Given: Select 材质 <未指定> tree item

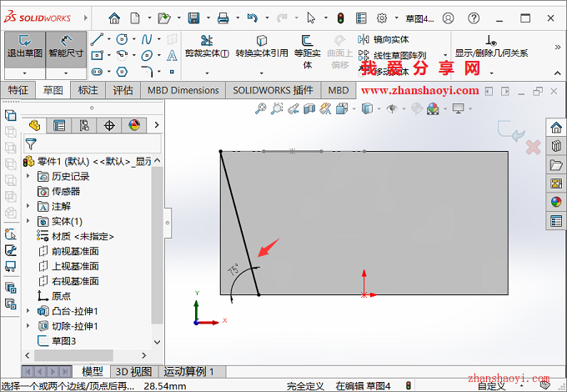Looking at the screenshot, I should pyautogui.click(x=75, y=236).
